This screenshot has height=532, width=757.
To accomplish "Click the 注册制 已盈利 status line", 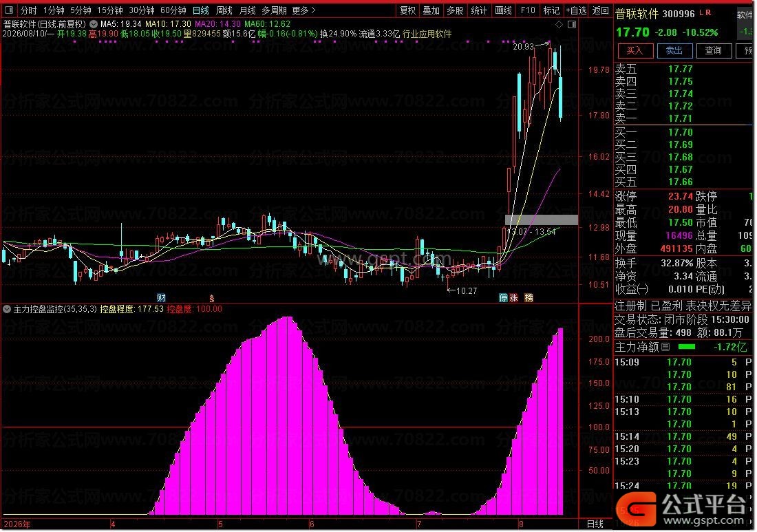I will tap(683, 306).
